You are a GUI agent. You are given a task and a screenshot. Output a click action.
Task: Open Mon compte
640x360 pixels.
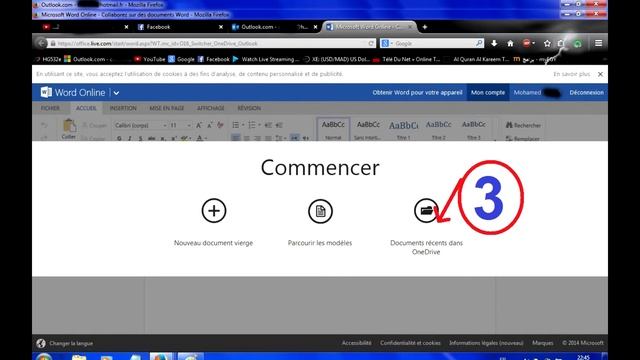pos(488,93)
